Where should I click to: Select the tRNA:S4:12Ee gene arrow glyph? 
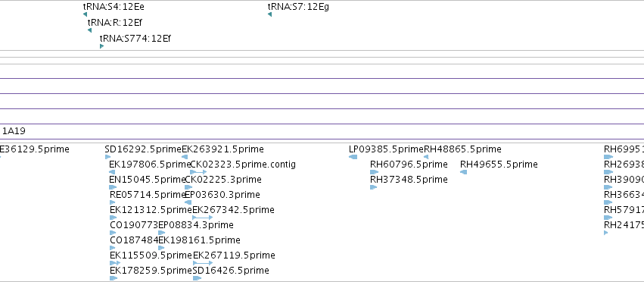click(x=85, y=14)
